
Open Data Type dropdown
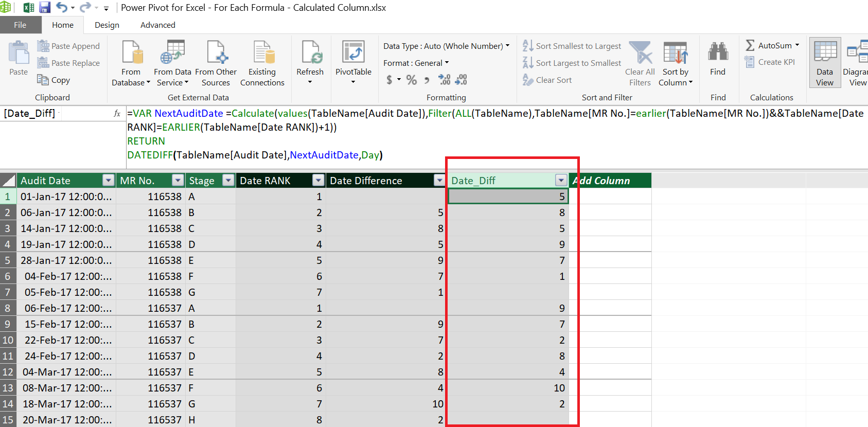pos(446,46)
